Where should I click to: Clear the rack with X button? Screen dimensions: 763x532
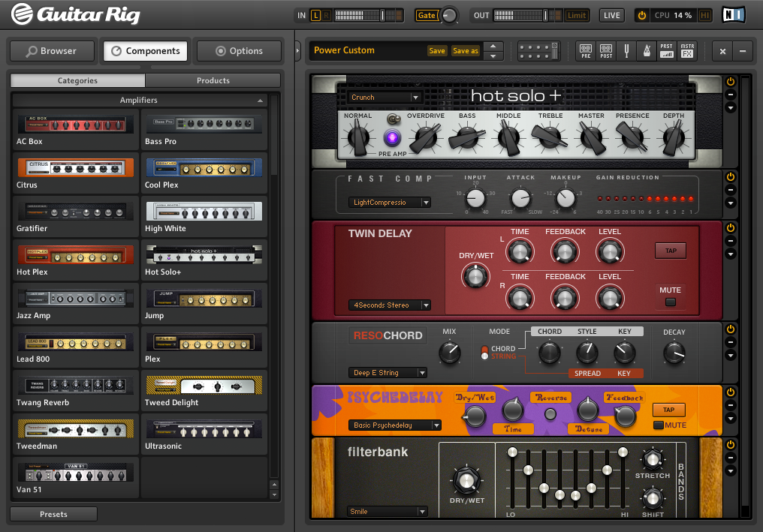tap(722, 51)
